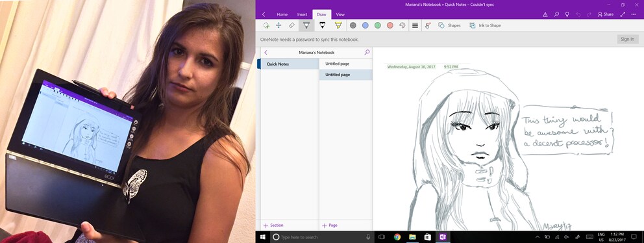Screen dimensions: 644x243
Task: Switch to the Insert tab
Action: [303, 14]
